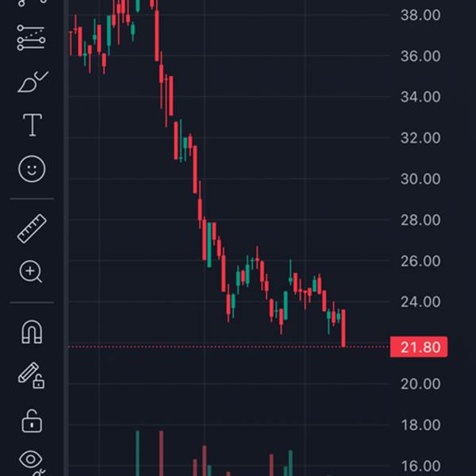Click the tallest red volume bar
The height and width of the screenshot is (476, 476).
tap(161, 453)
